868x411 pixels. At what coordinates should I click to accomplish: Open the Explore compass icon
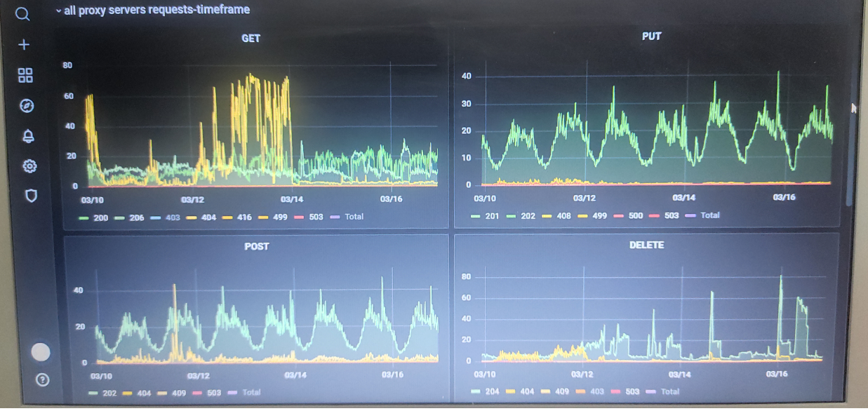coord(27,106)
